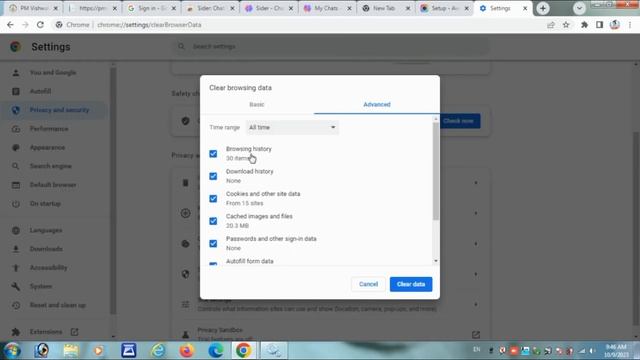
Task: Open the Time range dropdown
Action: tap(292, 127)
